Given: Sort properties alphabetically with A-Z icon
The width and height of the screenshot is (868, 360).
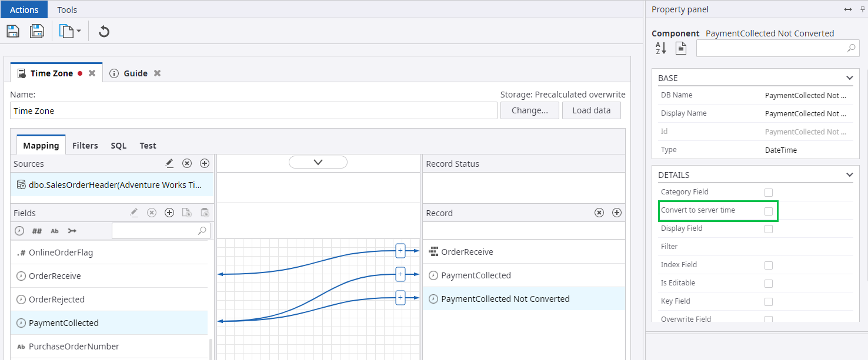Looking at the screenshot, I should tap(661, 48).
